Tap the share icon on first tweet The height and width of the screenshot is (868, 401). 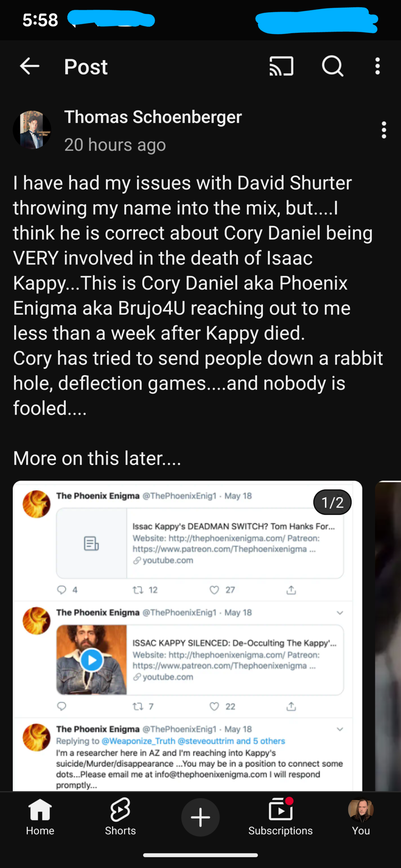pos(291,590)
